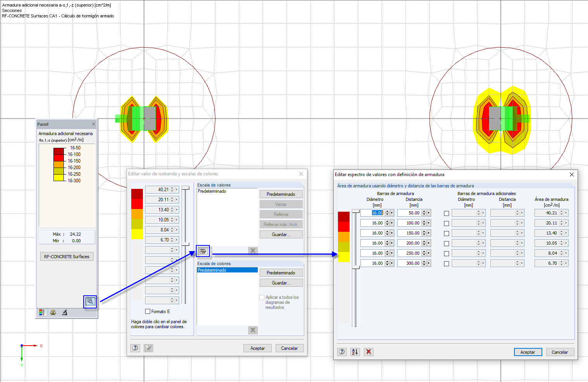Viewport: 588px width, 382px height.
Task: Open the color scale options button in the Panel
Action: click(90, 301)
